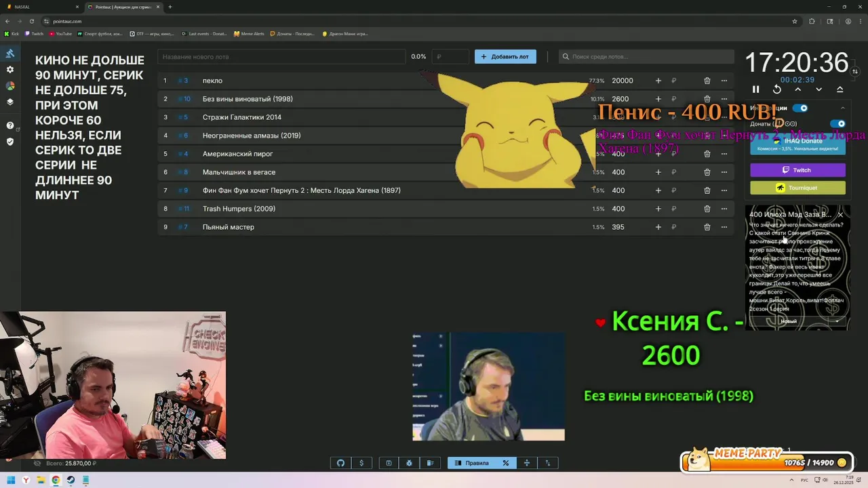Toggle the percent button in bottom toolbar

click(505, 463)
